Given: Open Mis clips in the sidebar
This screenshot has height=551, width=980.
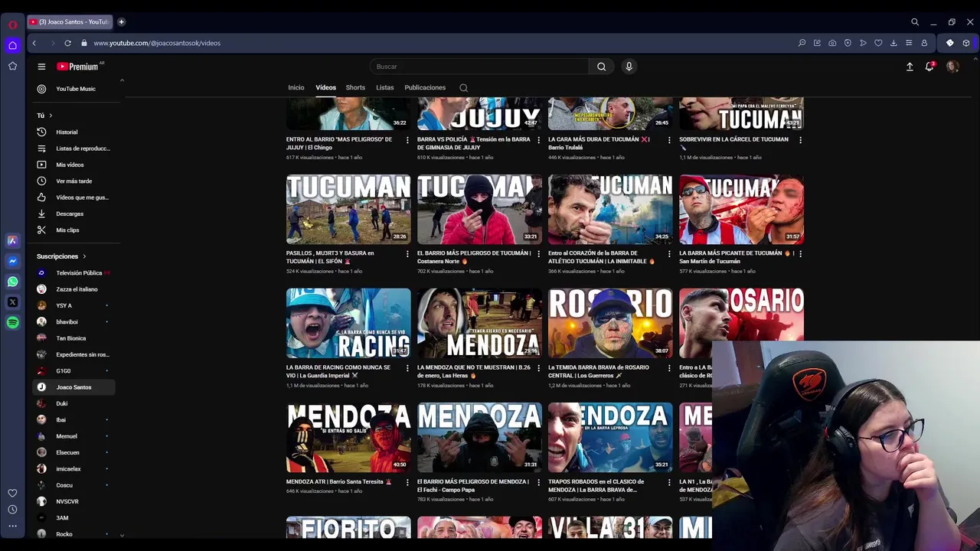Looking at the screenshot, I should click(x=74, y=230).
